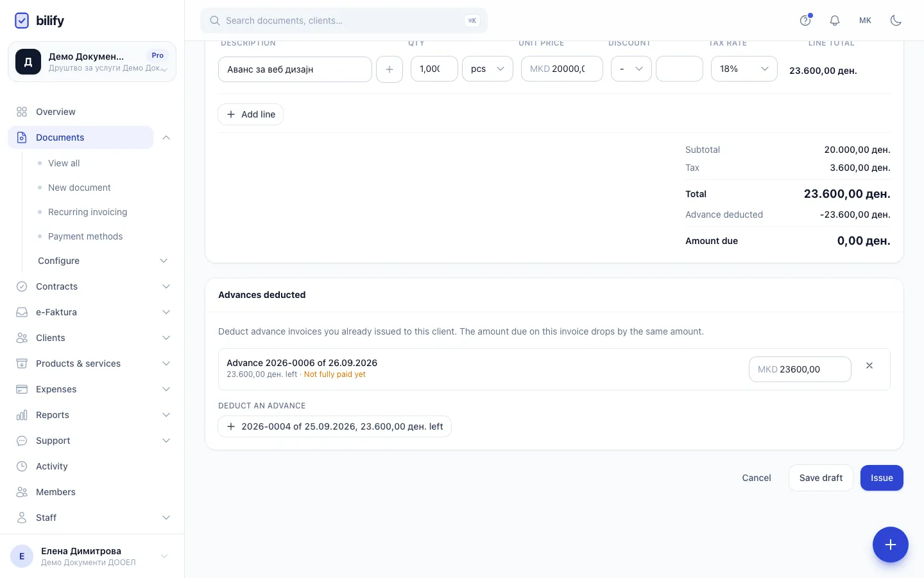Open user menu for Елена Димитрова
The image size is (924, 578).
(92, 556)
